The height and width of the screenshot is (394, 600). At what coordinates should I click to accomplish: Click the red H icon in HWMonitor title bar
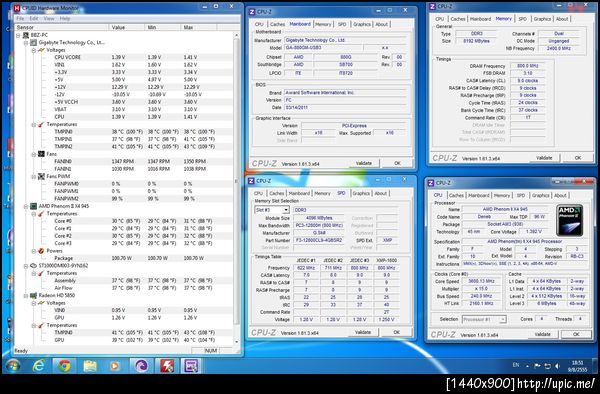(17, 8)
